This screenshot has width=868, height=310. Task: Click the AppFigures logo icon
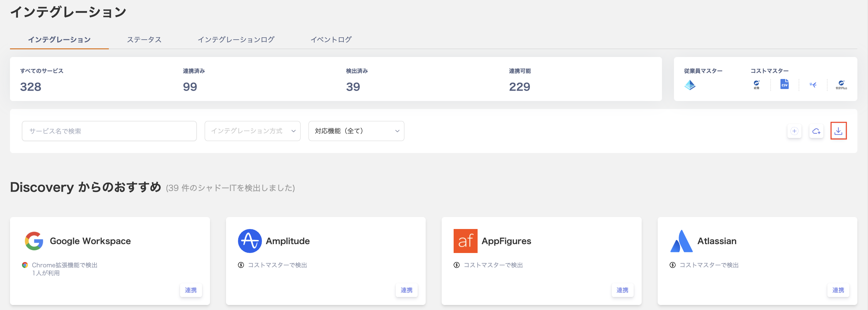point(465,241)
